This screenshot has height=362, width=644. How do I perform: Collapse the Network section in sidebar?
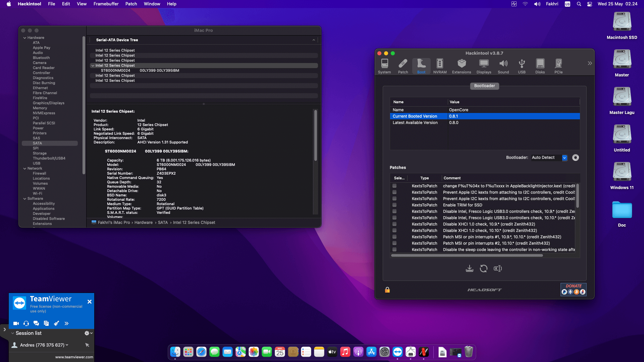coord(25,169)
